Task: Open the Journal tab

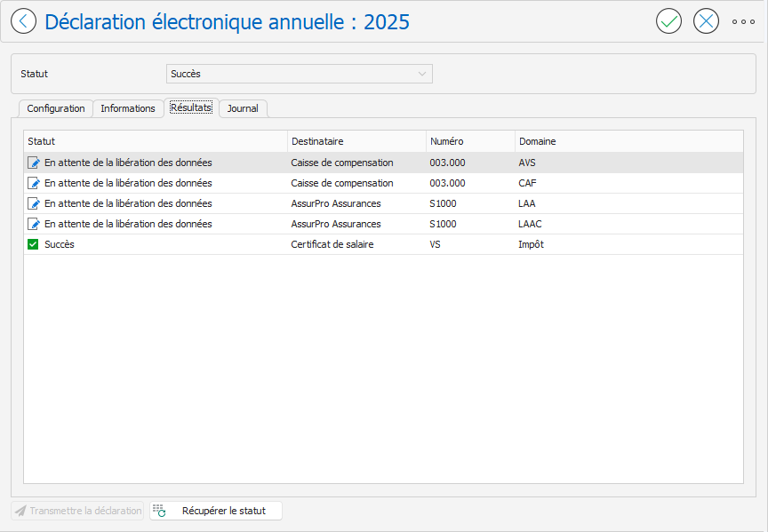Action: click(243, 108)
